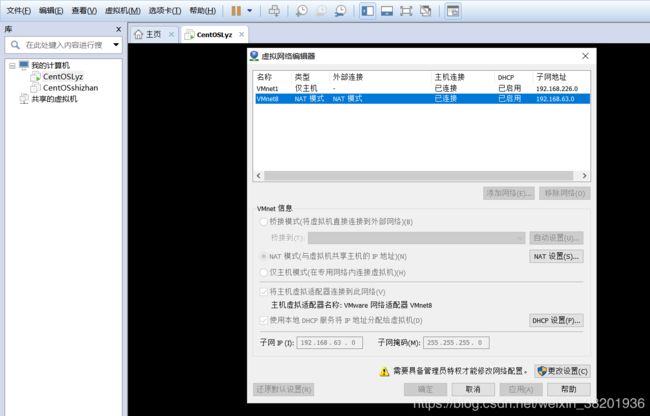650x416 pixels.
Task: Close the CentOSLyz tab
Action: (x=242, y=35)
